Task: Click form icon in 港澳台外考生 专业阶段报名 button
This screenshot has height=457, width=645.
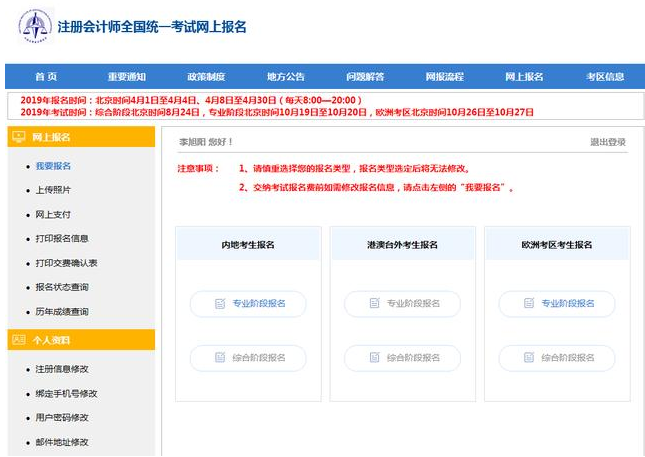Action: pos(374,304)
